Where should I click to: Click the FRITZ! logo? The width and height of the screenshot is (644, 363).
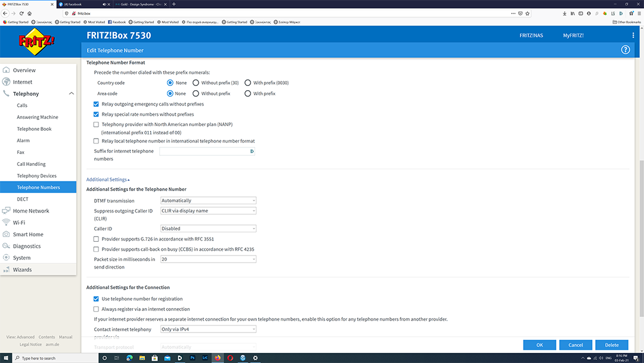click(36, 42)
